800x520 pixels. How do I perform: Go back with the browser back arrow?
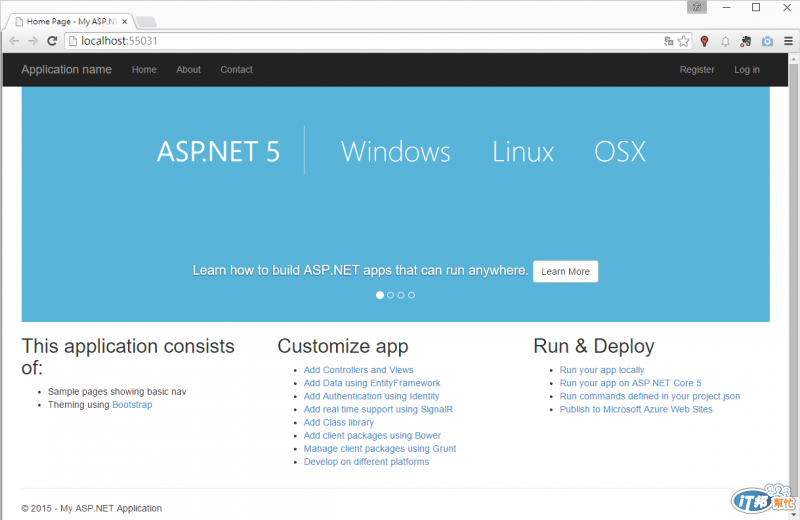click(x=14, y=41)
